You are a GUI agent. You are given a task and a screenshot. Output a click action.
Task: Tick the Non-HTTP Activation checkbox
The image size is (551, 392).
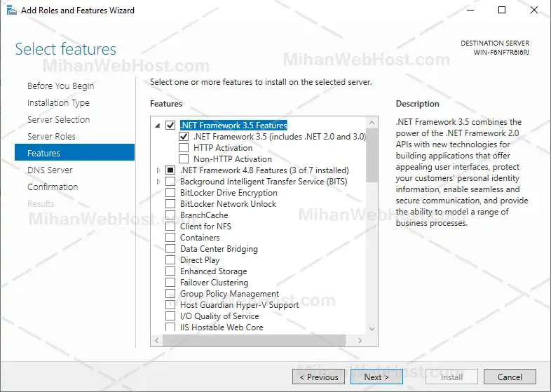click(184, 159)
